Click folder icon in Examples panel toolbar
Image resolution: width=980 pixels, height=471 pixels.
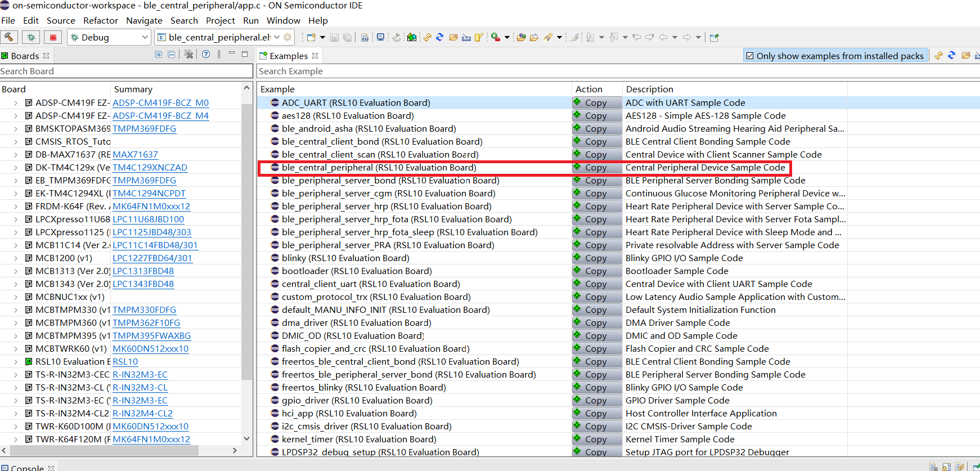(x=966, y=55)
